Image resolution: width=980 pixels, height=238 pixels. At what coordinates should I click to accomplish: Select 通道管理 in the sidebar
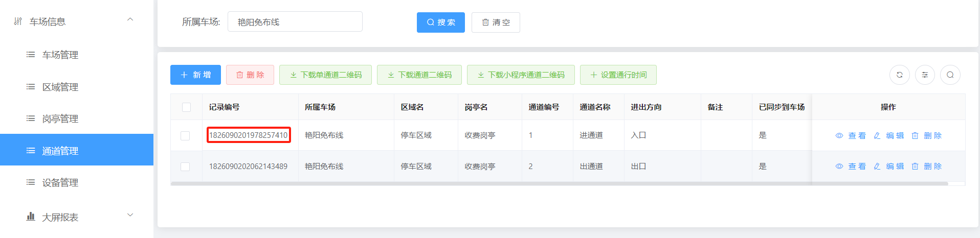tap(77, 150)
